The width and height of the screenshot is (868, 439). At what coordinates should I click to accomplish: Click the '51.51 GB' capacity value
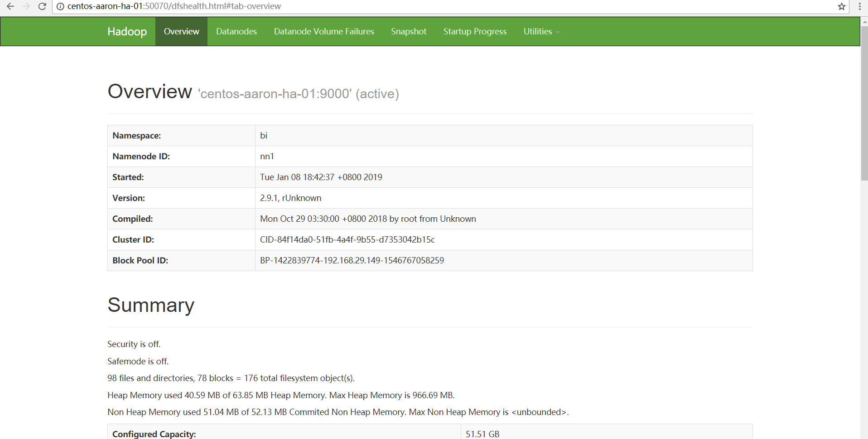tap(482, 434)
